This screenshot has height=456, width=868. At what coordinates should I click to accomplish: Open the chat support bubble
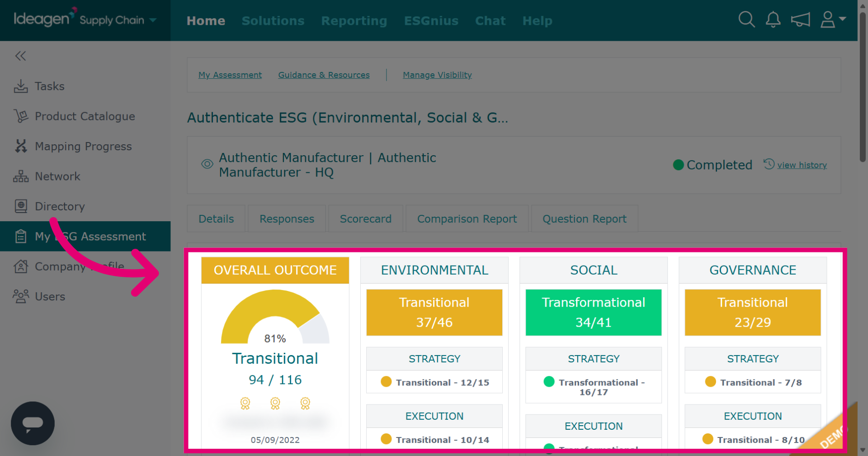click(x=33, y=423)
